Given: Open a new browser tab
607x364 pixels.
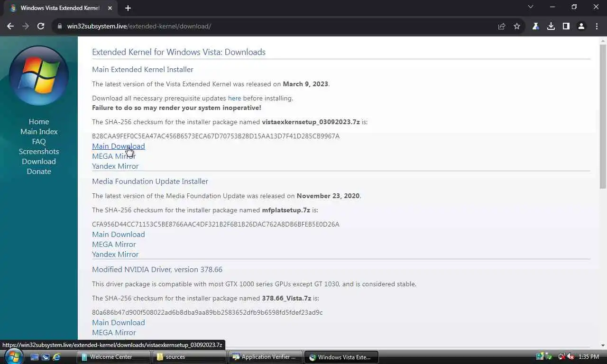Looking at the screenshot, I should pos(128,8).
